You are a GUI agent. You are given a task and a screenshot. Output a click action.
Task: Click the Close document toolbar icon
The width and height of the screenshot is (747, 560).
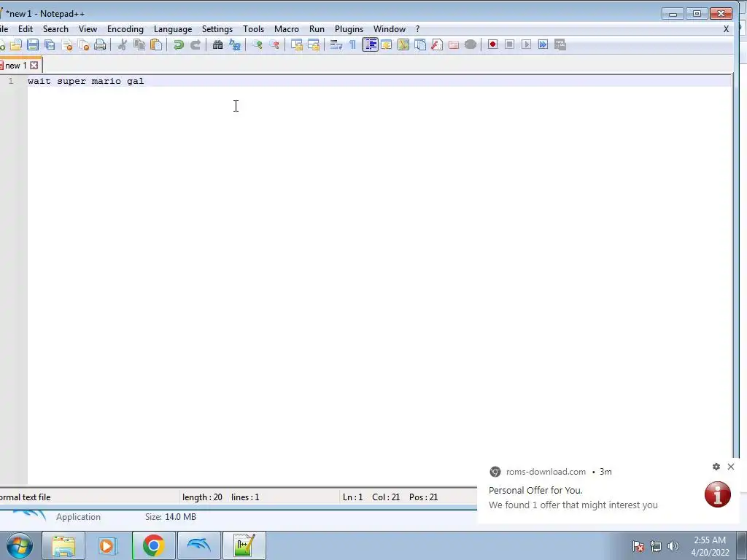tap(66, 44)
